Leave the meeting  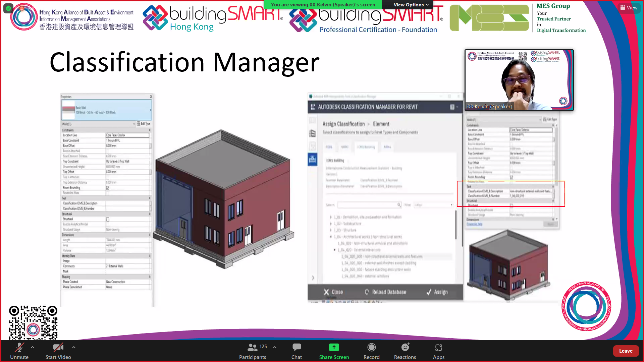tap(626, 351)
